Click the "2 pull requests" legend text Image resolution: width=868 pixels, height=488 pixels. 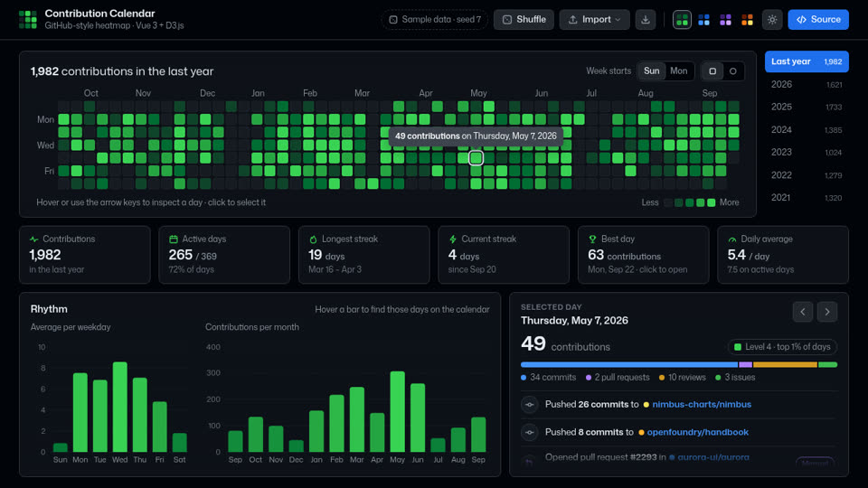tap(622, 378)
